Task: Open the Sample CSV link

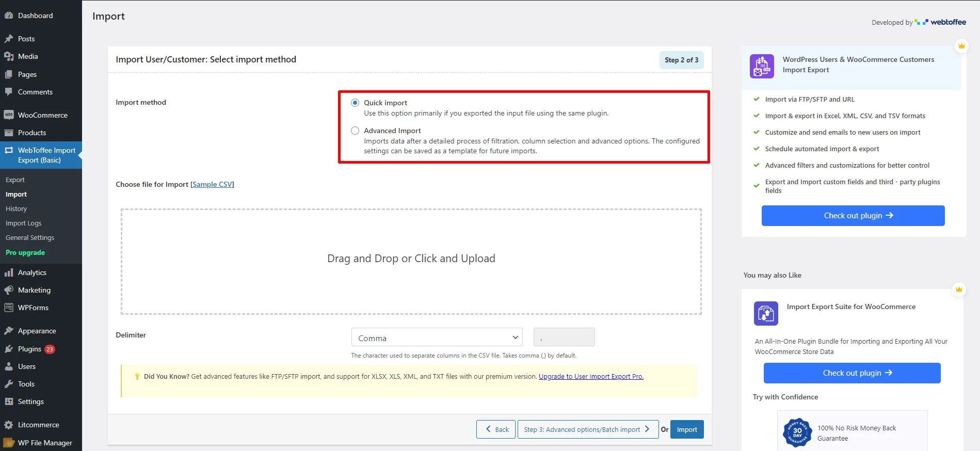Action: tap(212, 184)
